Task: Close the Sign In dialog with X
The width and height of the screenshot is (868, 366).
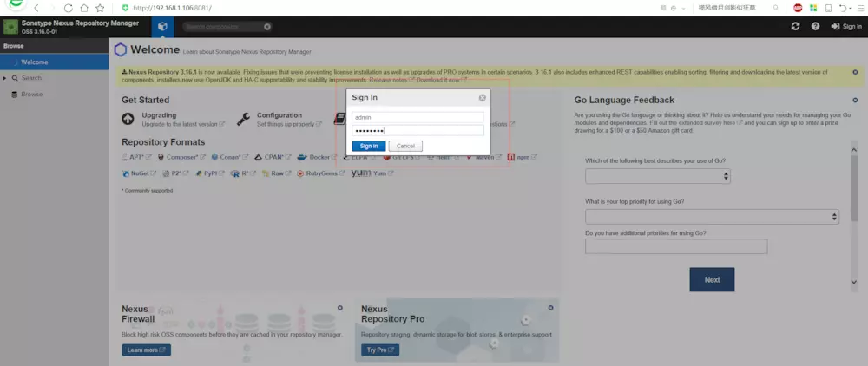Action: (x=482, y=97)
